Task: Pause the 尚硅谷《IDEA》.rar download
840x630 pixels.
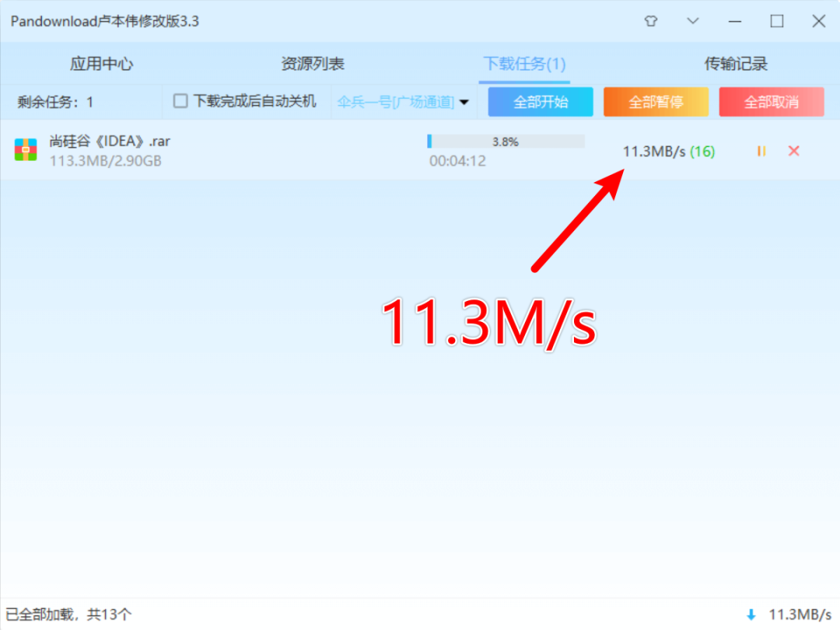Action: click(x=761, y=151)
